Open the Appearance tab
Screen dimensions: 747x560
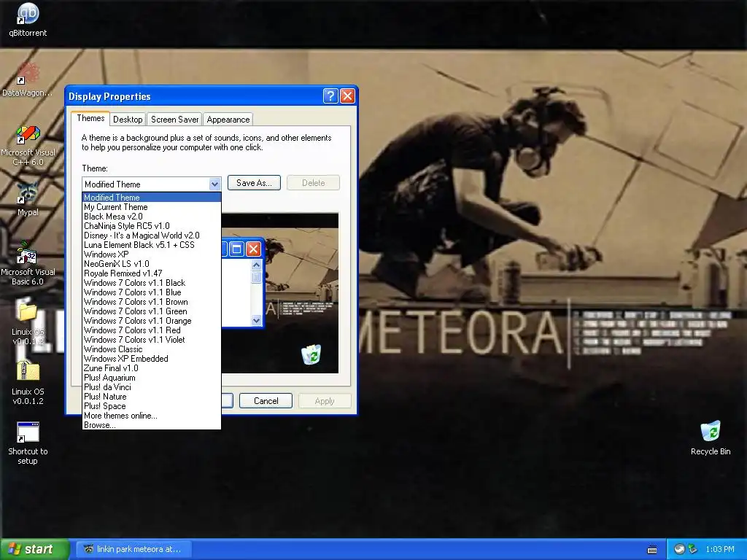click(228, 120)
